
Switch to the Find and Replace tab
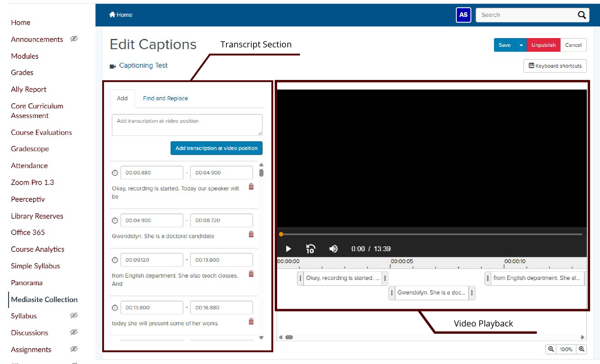[x=165, y=98]
